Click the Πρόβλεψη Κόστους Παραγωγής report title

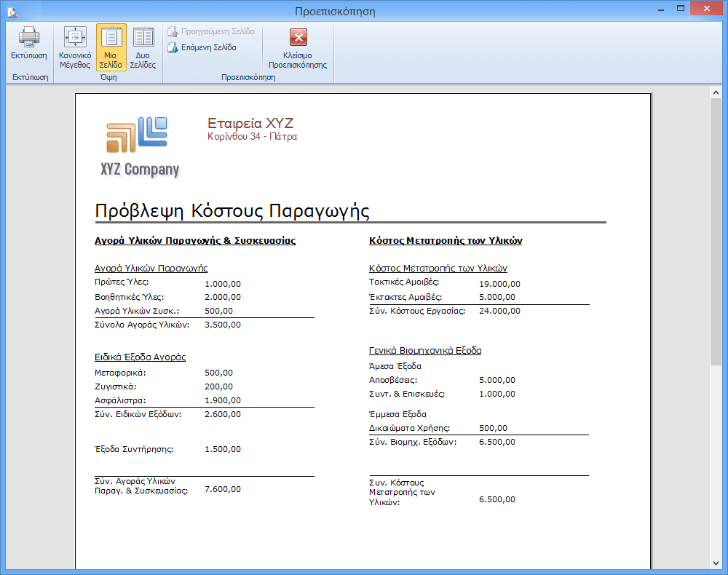(232, 211)
